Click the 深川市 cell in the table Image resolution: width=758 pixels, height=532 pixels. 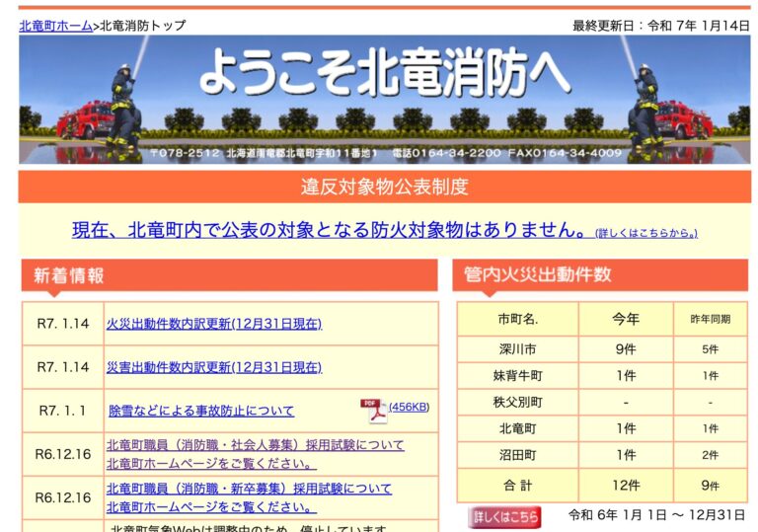click(x=518, y=349)
